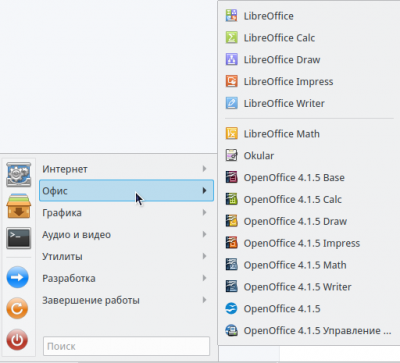Expand the Утилиты submenu arrow
The width and height of the screenshot is (400, 363).
(x=204, y=256)
